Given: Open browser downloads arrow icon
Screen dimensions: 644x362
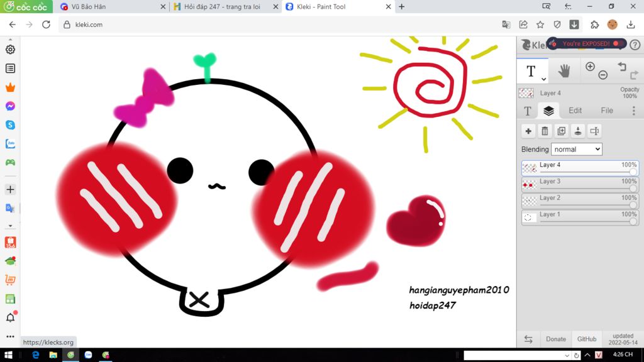Looking at the screenshot, I should (630, 25).
